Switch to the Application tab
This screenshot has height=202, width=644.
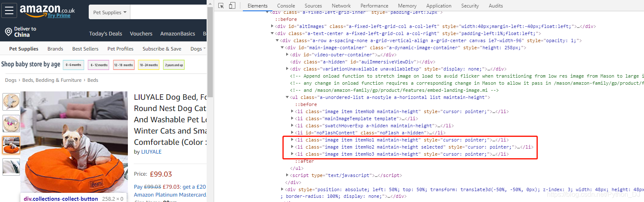tap(439, 6)
